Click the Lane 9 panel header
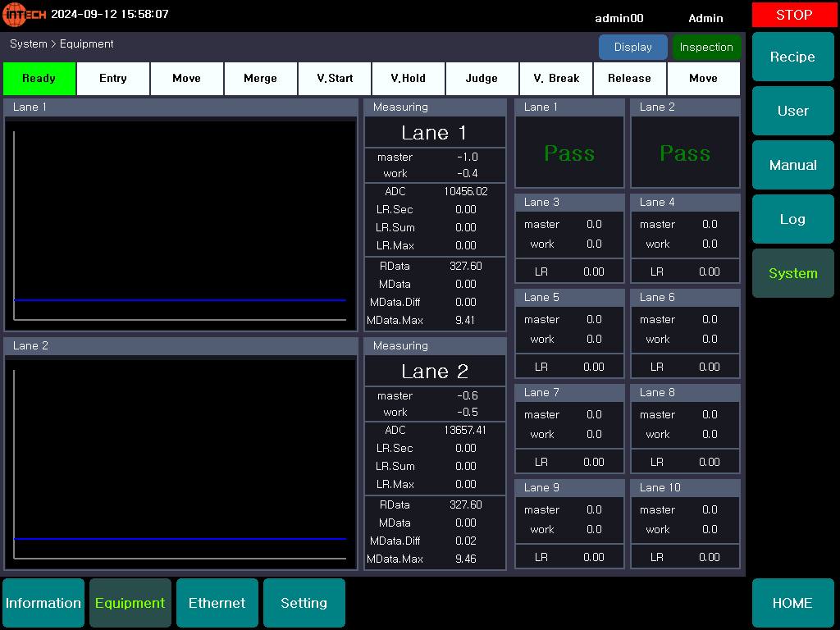Image resolution: width=840 pixels, height=630 pixels. [569, 487]
